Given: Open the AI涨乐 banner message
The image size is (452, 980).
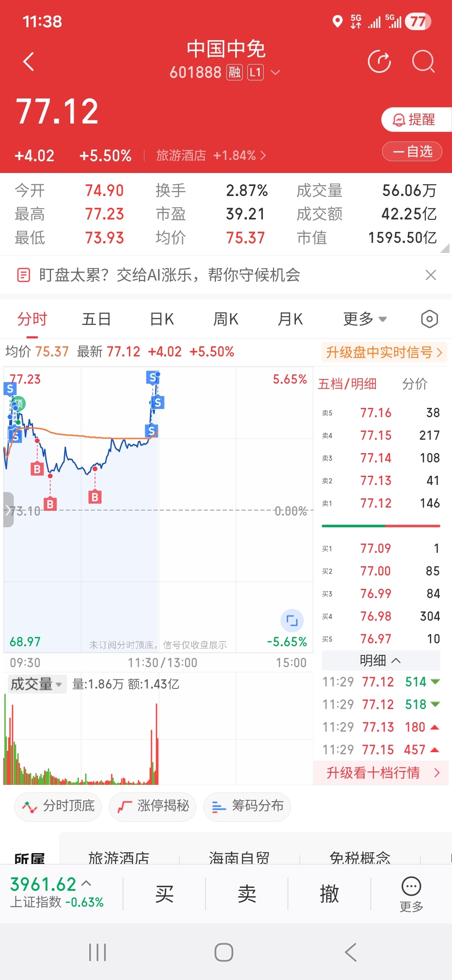Looking at the screenshot, I should pyautogui.click(x=169, y=275).
